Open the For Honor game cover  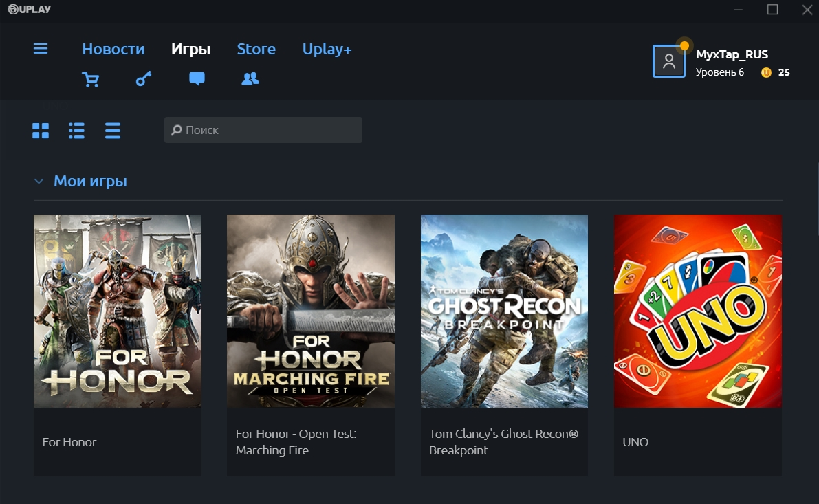point(118,311)
